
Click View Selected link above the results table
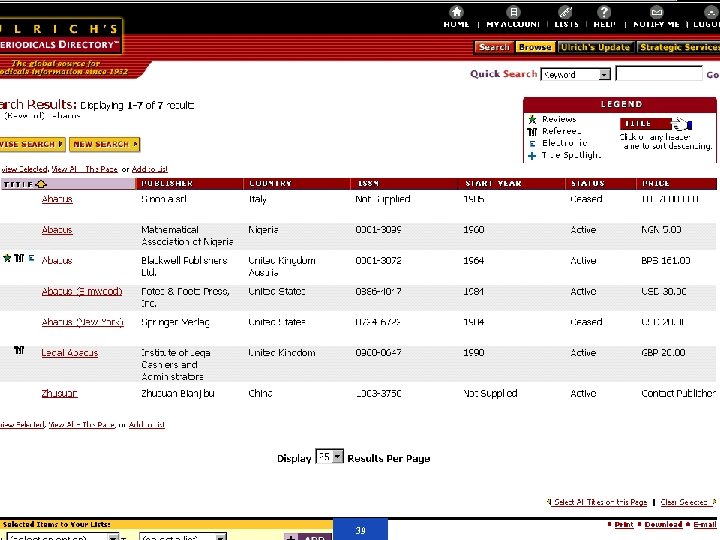[x=24, y=169]
